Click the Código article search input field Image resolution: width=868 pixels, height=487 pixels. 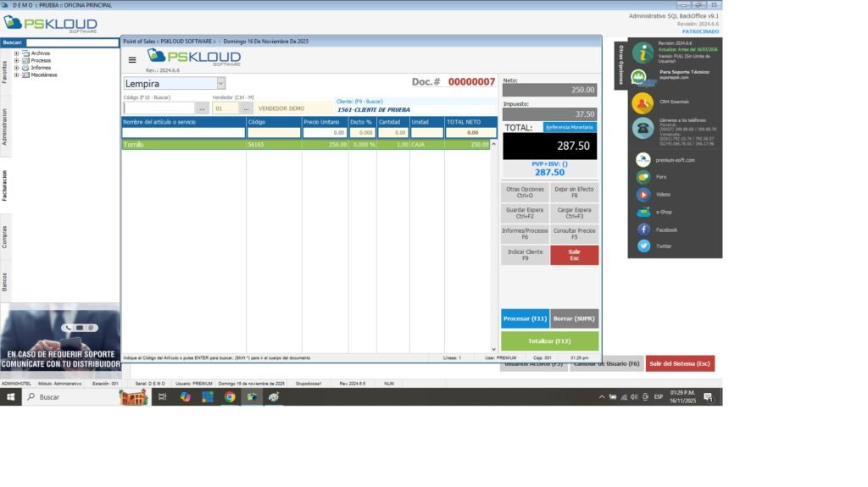(159, 108)
